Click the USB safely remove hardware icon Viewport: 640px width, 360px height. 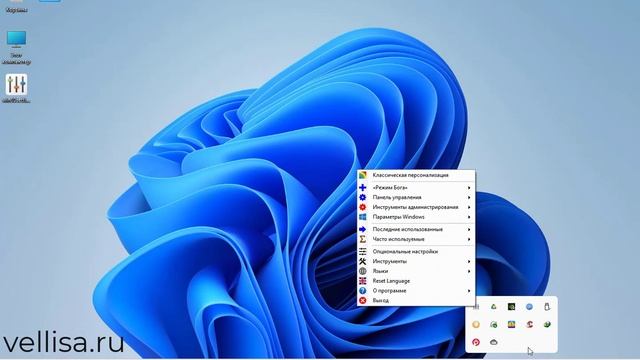pyautogui.click(x=547, y=307)
